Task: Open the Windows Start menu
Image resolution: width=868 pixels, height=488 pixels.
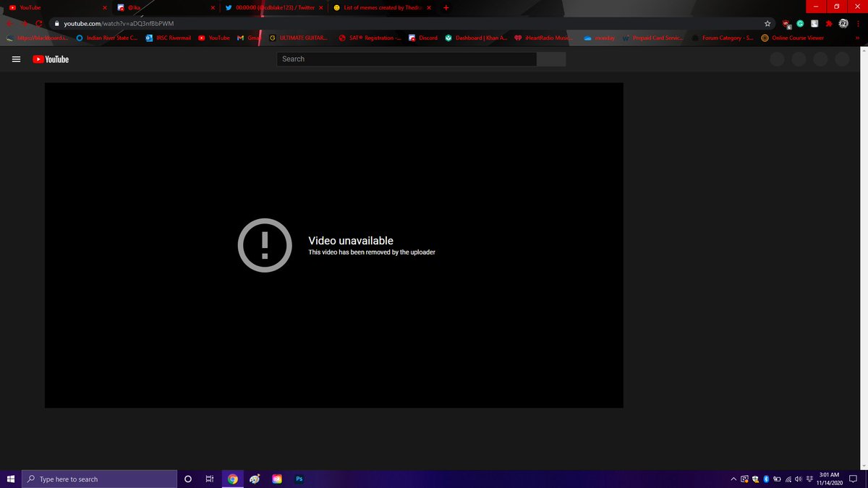Action: [10, 479]
